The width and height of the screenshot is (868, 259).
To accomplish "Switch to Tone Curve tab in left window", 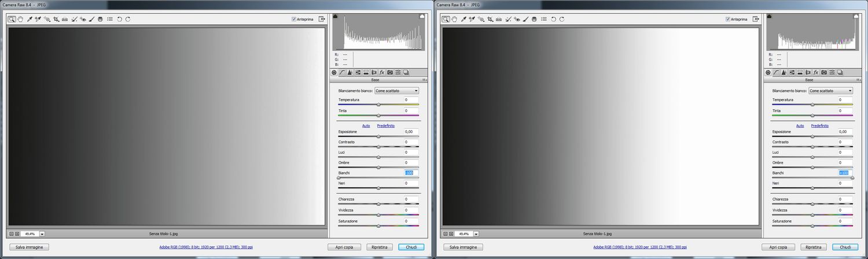I will pyautogui.click(x=342, y=72).
